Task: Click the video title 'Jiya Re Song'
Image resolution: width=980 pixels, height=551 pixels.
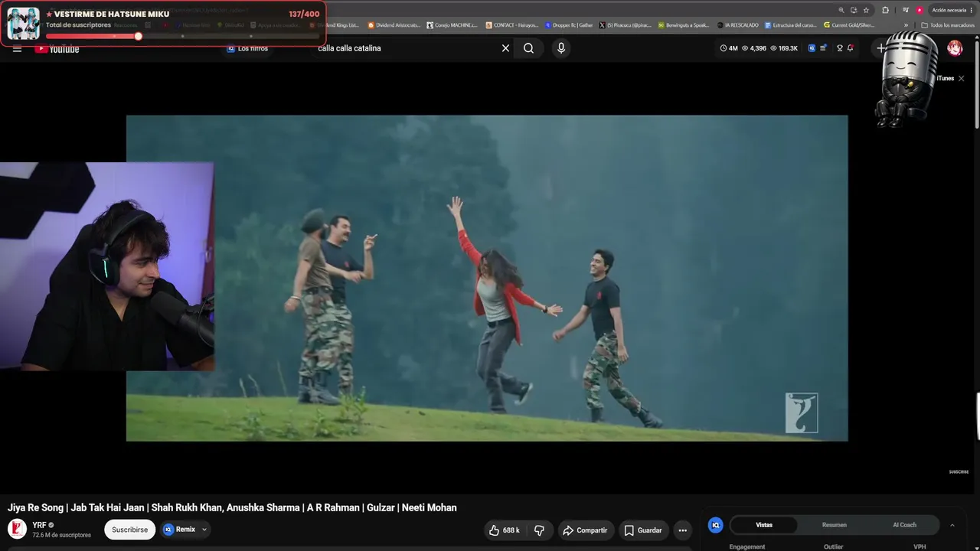Action: 232,507
